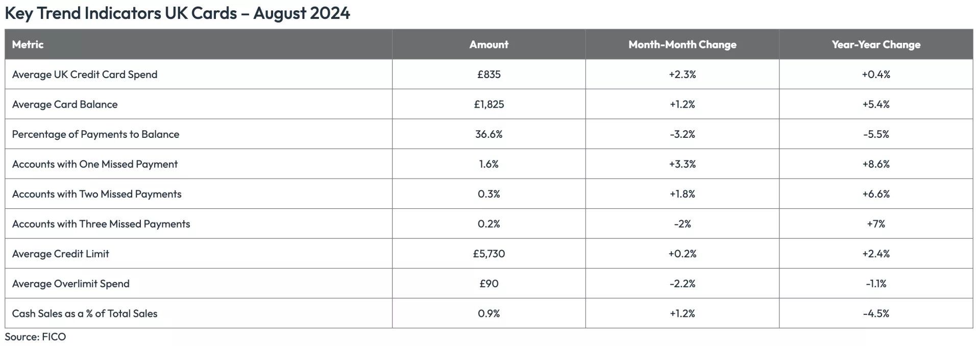Click the £90 overlimit amount cell

[x=488, y=284]
